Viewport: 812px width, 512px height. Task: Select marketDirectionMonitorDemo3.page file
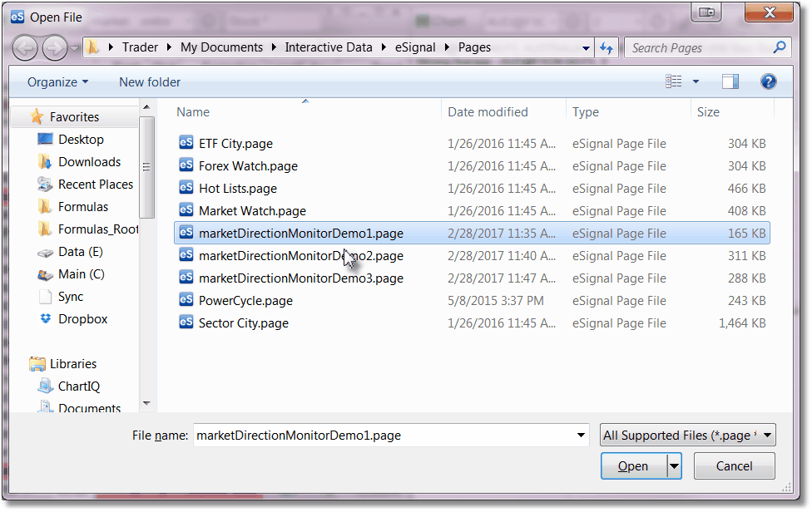(301, 278)
